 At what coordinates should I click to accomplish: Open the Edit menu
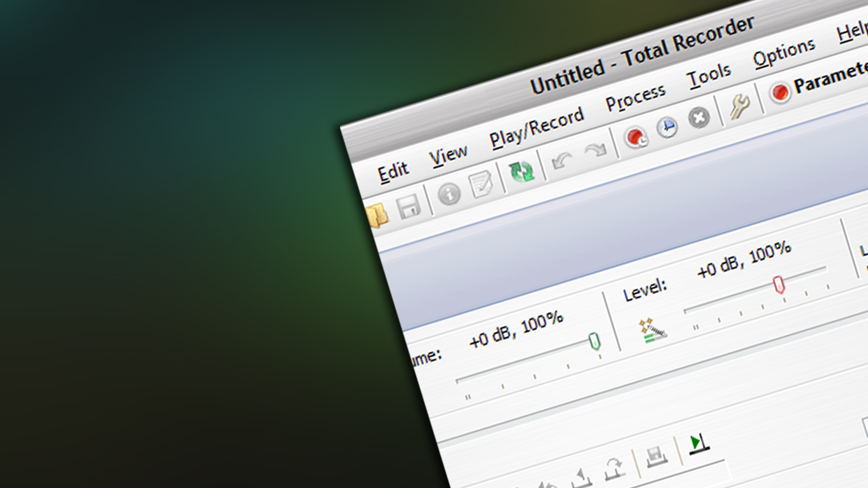pos(393,172)
